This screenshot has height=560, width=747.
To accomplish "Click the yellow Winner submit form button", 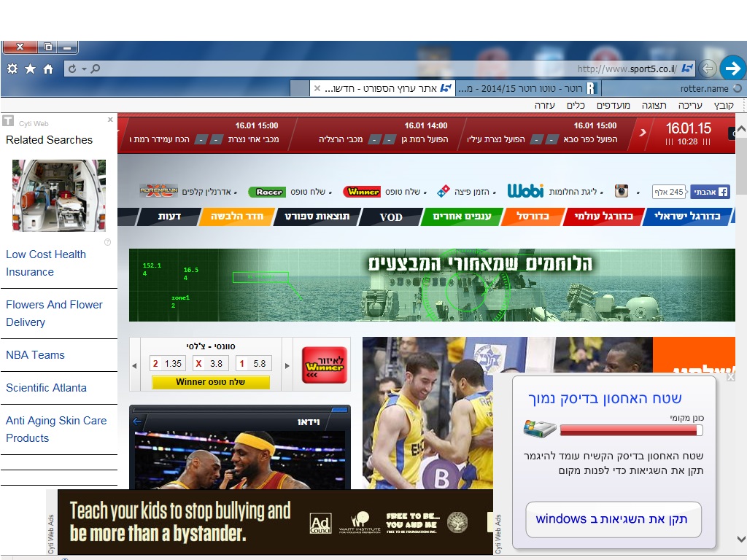I will (x=211, y=382).
